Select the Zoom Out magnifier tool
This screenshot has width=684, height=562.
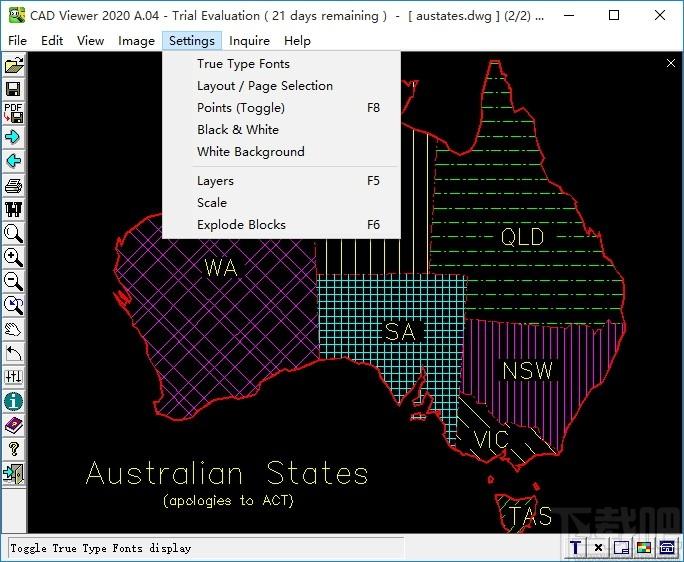coord(14,281)
